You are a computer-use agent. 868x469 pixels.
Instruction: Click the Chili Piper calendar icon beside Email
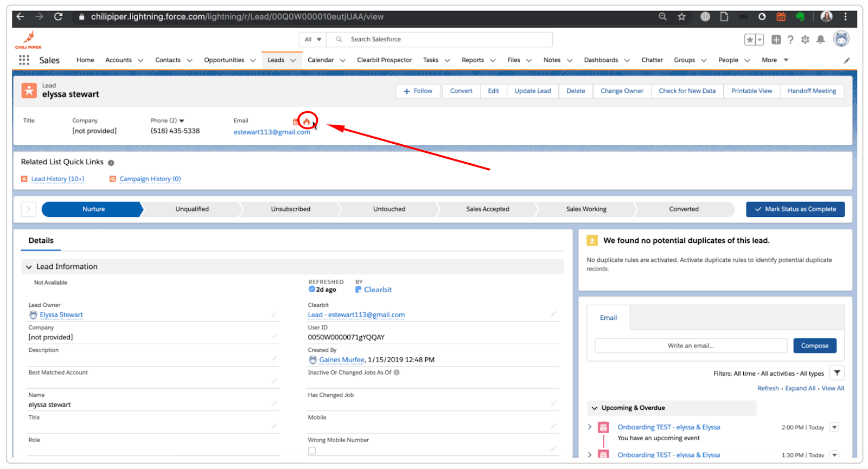(296, 121)
